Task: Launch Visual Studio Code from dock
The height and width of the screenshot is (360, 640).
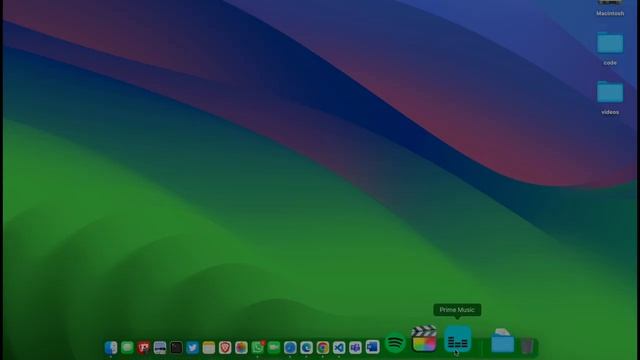Action: point(339,347)
